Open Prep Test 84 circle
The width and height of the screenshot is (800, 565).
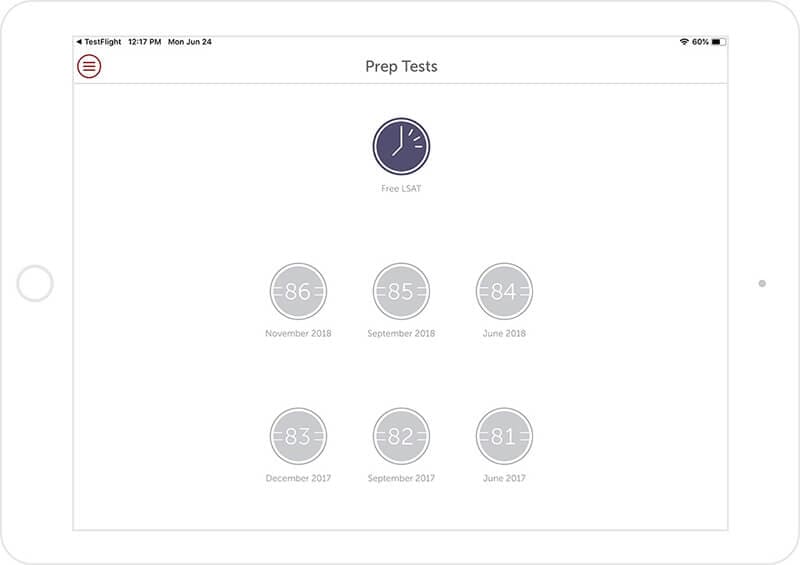pyautogui.click(x=504, y=291)
